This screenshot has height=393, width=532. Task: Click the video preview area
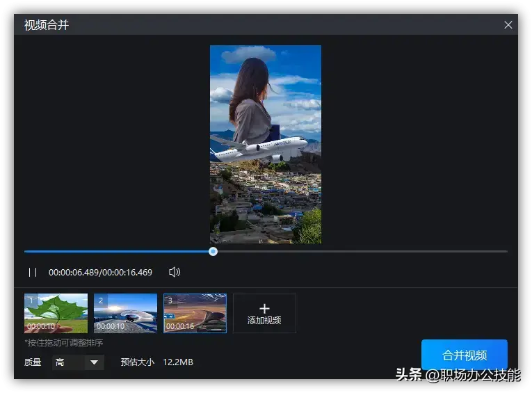point(266,144)
